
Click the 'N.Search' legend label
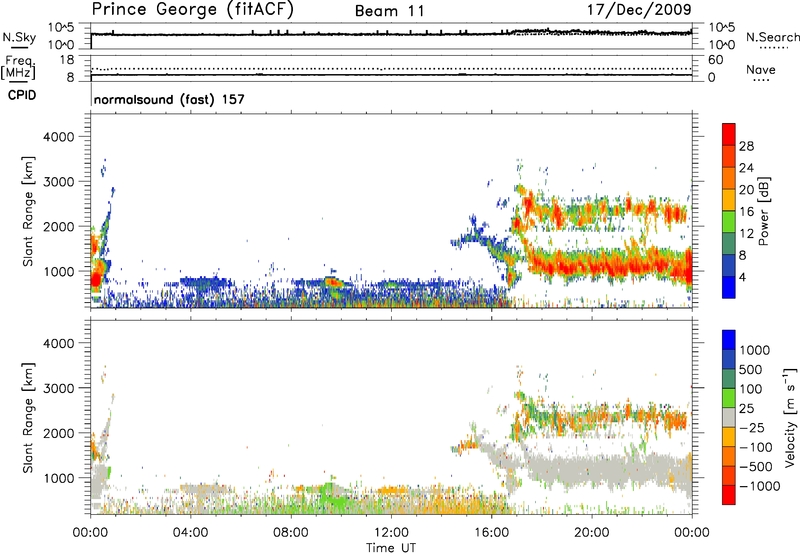coord(773,37)
